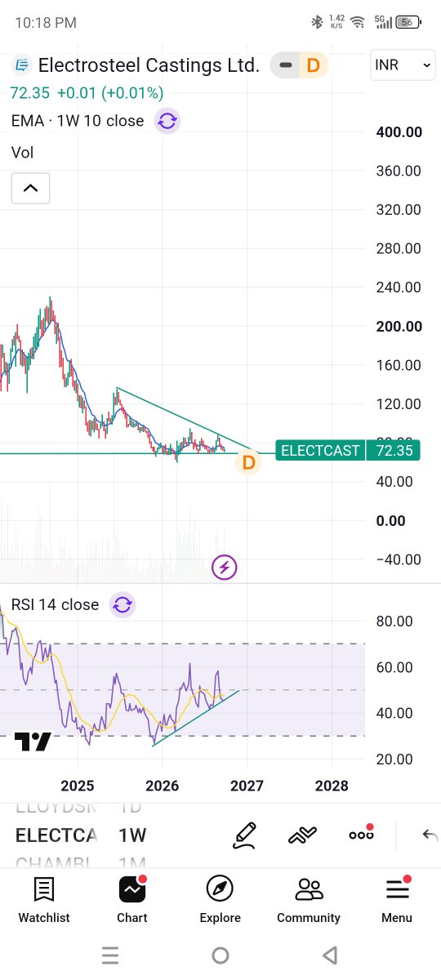Tap the undo arrow icon
Screen dimensions: 441x980
[x=430, y=835]
